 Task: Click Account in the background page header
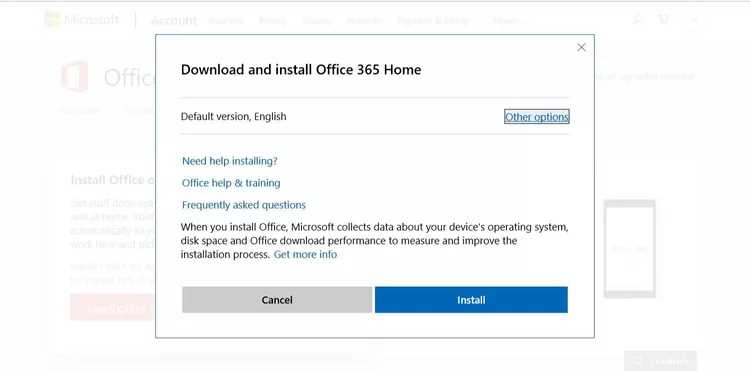point(174,20)
